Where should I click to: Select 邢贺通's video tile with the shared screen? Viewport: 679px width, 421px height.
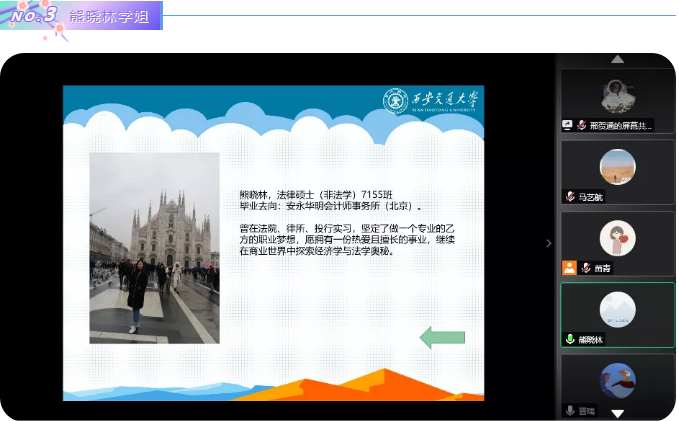coord(617,98)
